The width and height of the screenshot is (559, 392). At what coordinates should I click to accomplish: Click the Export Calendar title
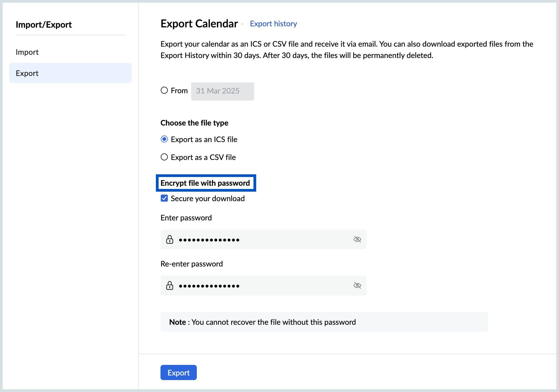[x=199, y=24]
